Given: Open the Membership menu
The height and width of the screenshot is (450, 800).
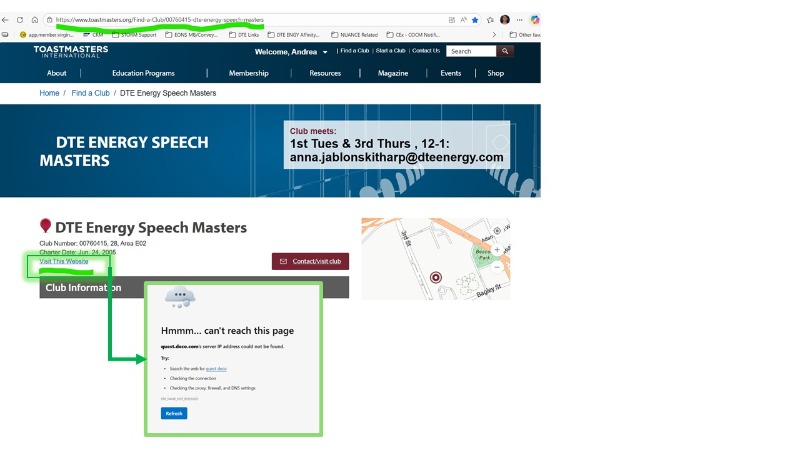Looking at the screenshot, I should click(x=248, y=73).
